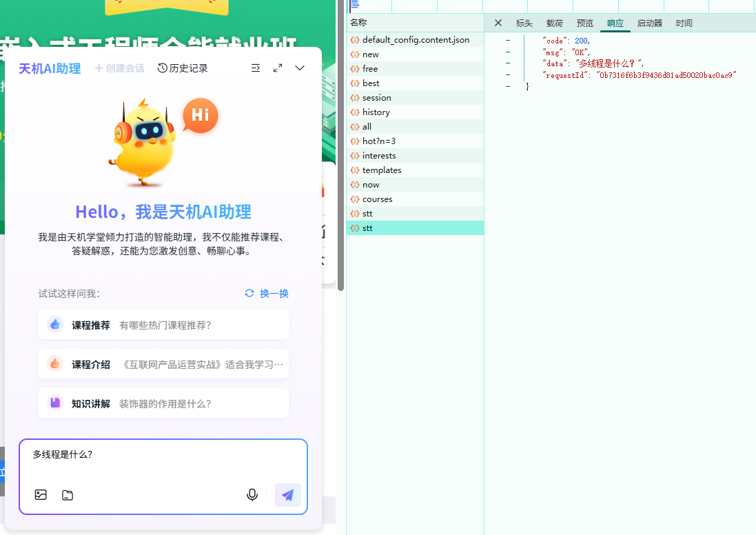Click the refresh icon next to 换一换
Screen dimensions: 756x535
pyautogui.click(x=249, y=293)
